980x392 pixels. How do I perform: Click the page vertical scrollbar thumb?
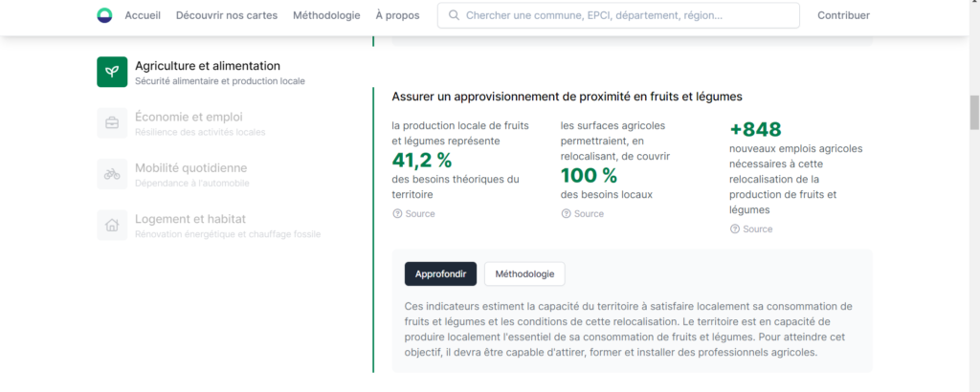tap(974, 112)
